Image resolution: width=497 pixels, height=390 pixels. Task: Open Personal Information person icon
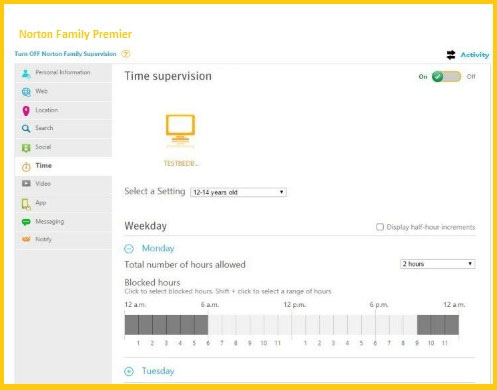[26, 73]
